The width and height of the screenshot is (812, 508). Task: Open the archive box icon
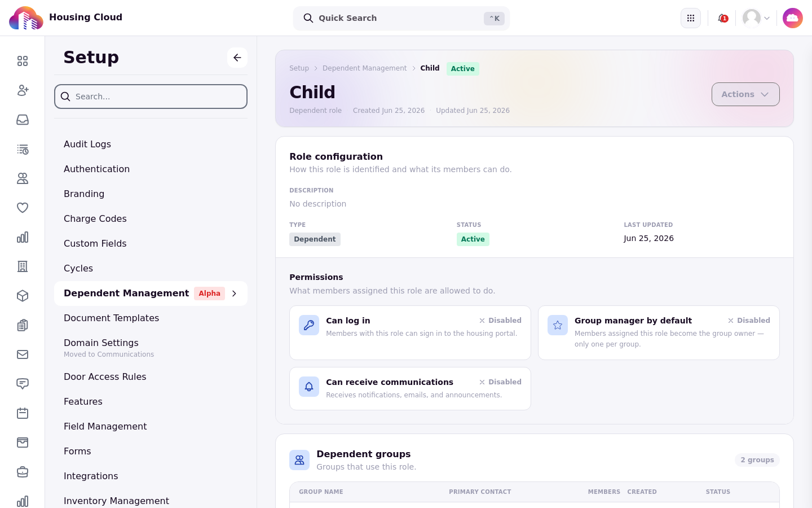[x=23, y=443]
